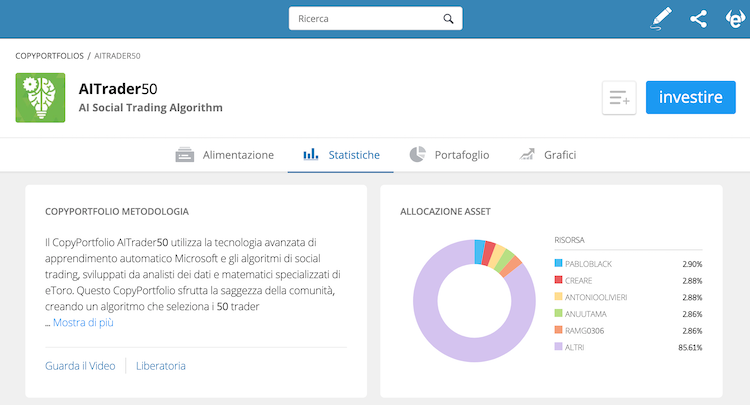Click the red CREARE legend swatch
The image size is (750, 405).
click(x=558, y=280)
